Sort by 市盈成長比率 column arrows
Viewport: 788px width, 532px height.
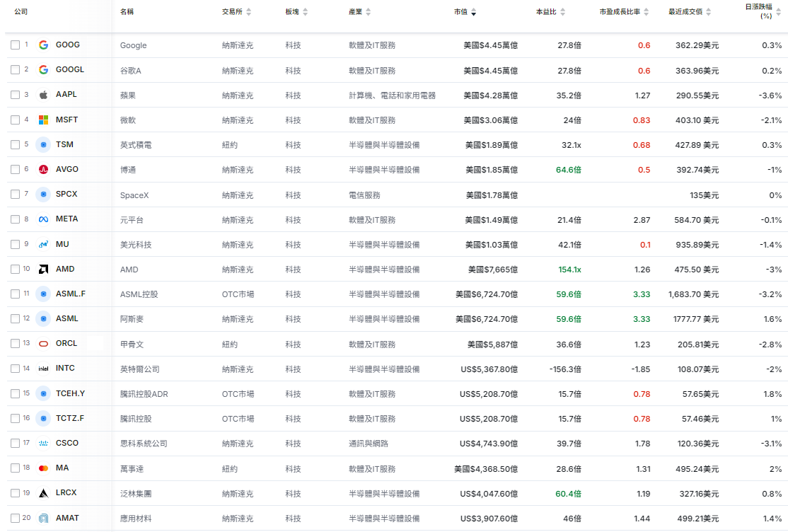[647, 12]
